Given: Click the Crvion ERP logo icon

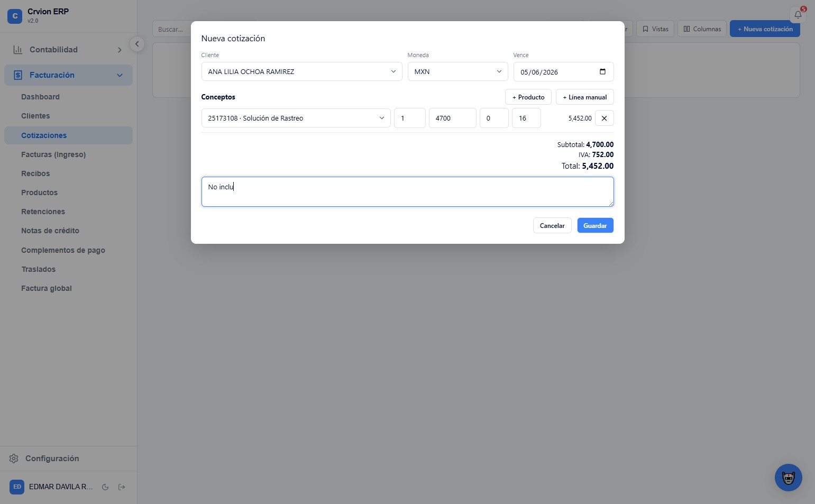Looking at the screenshot, I should (x=15, y=16).
